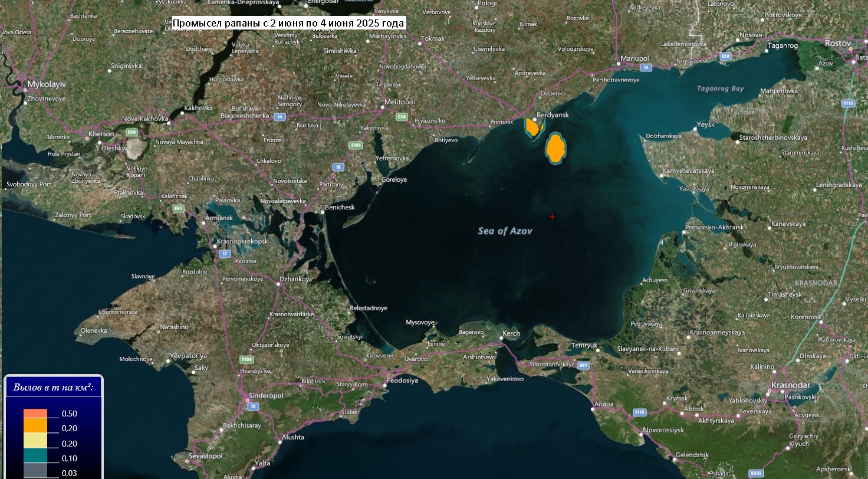Click the Yalta city label
This screenshot has width=868, height=479.
(x=262, y=462)
